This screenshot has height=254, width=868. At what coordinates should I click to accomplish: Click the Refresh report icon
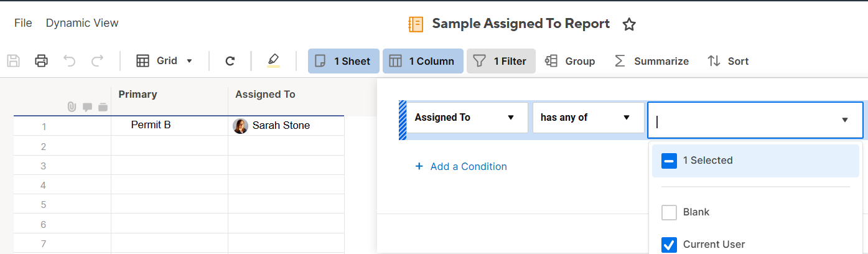click(x=230, y=61)
